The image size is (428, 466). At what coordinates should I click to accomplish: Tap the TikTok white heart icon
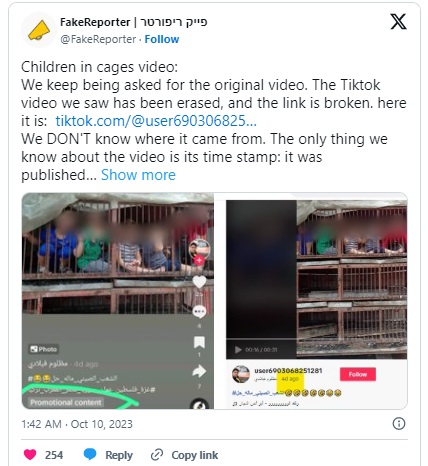[199, 282]
